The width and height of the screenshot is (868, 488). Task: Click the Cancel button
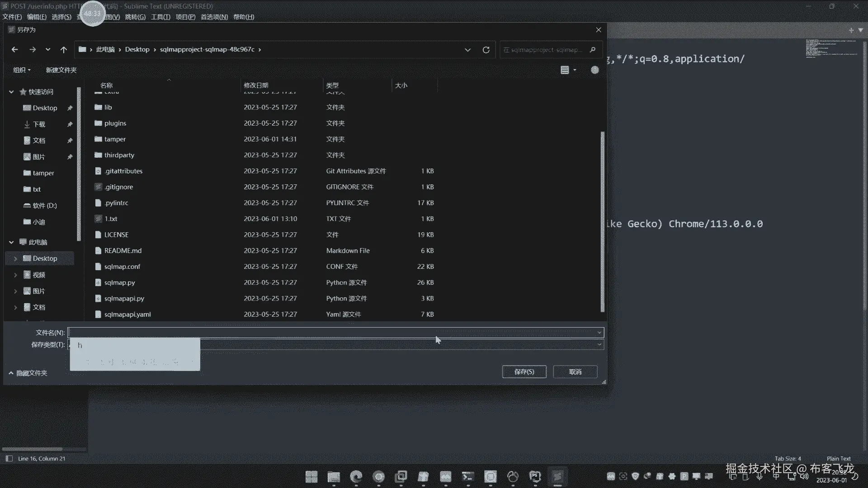pyautogui.click(x=575, y=371)
